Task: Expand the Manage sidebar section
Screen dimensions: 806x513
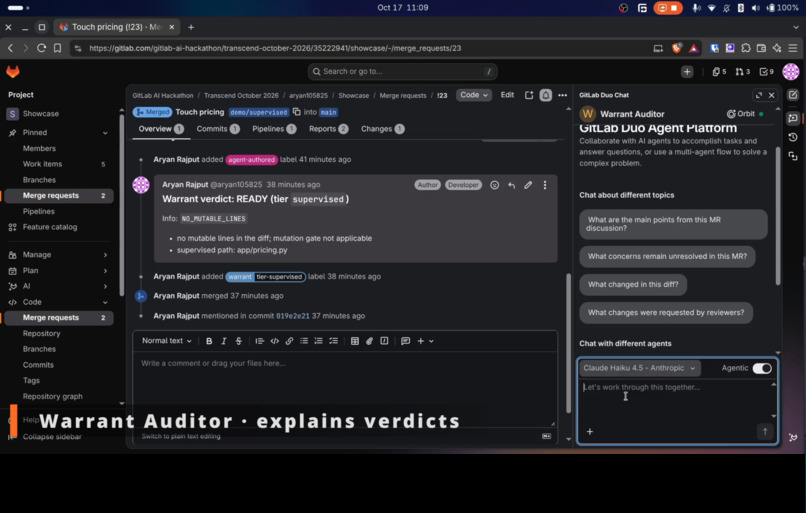Action: tap(58, 255)
